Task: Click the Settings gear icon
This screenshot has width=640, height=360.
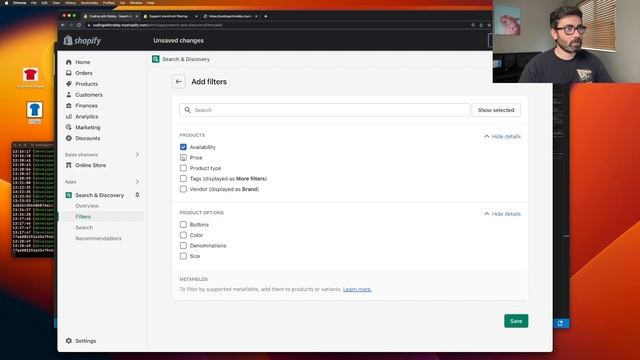Action: 69,341
